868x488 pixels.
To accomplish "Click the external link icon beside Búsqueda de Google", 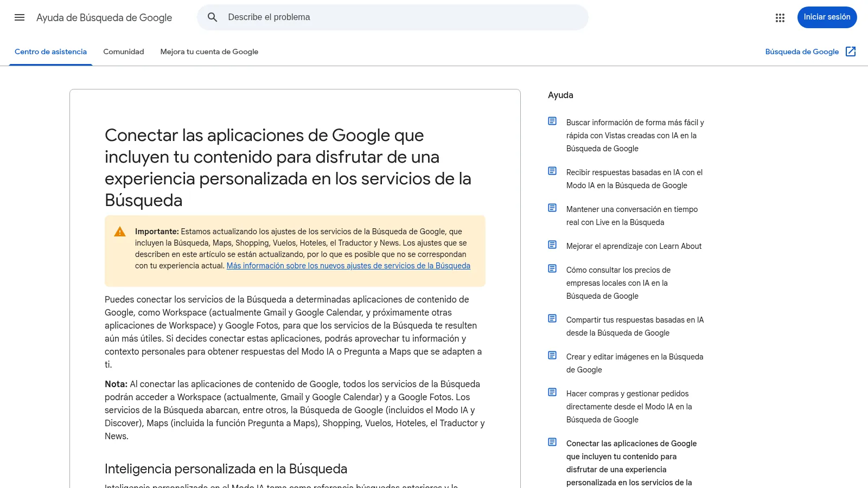I will (x=851, y=52).
